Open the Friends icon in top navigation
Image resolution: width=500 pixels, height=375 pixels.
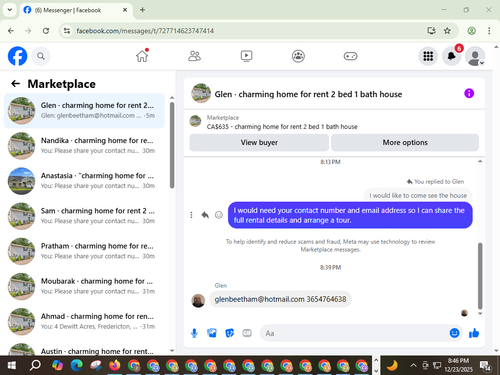pos(194,56)
